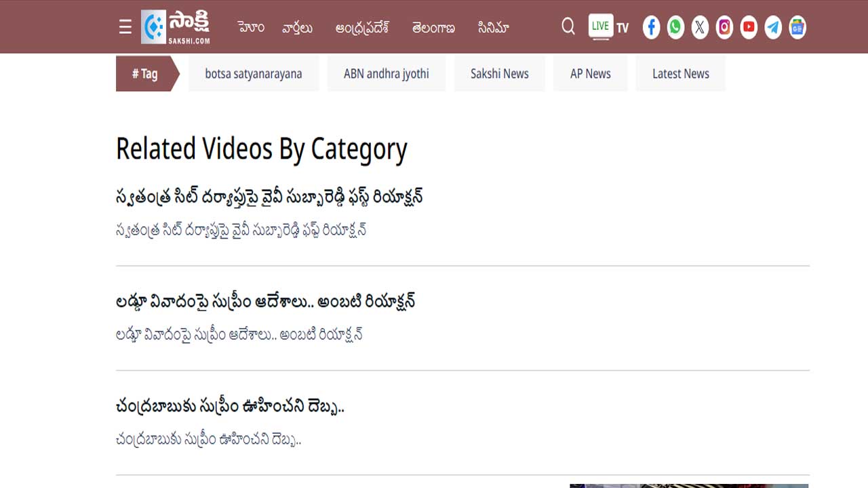The image size is (868, 488).
Task: Open the hamburger menu
Action: [125, 27]
